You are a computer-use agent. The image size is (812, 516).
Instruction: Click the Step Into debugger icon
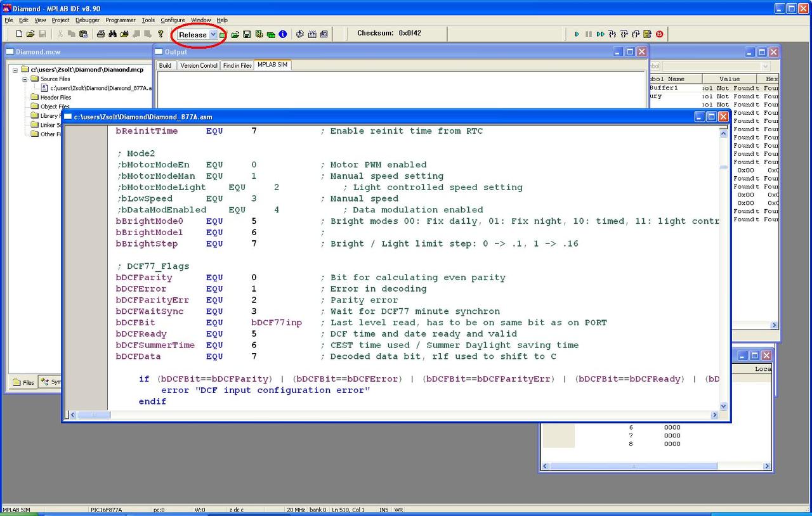click(x=612, y=34)
